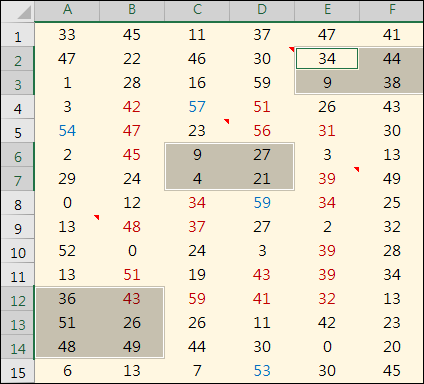Click highlighted cell D6 containing 27

262,155
